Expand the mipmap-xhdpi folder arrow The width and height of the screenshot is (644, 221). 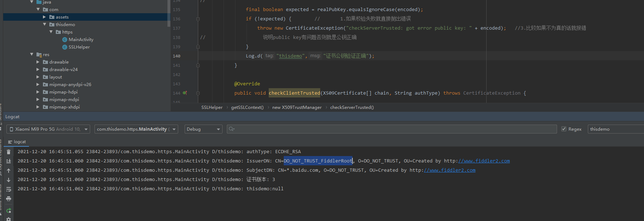(x=38, y=107)
